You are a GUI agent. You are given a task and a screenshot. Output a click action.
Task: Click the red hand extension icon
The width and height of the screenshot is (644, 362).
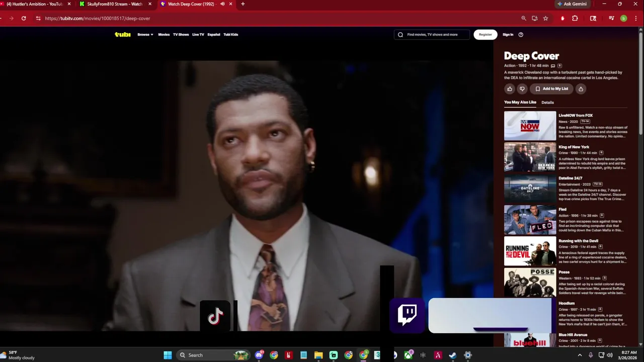(x=562, y=18)
